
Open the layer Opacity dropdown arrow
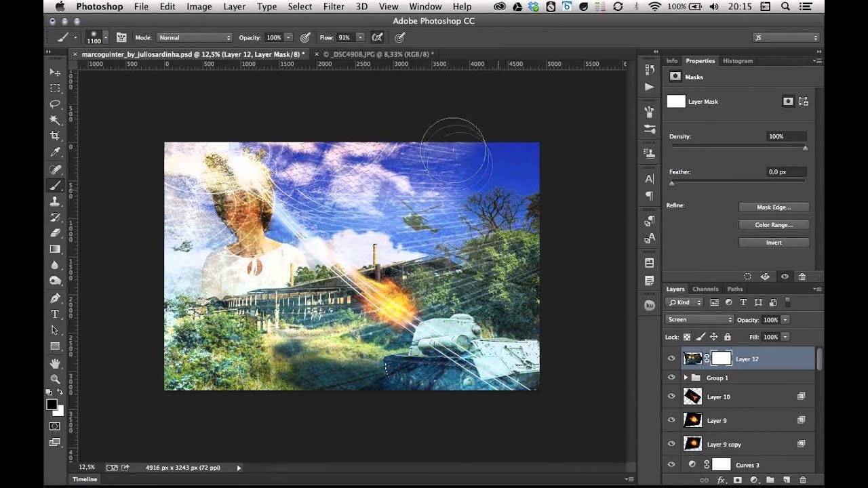(785, 319)
